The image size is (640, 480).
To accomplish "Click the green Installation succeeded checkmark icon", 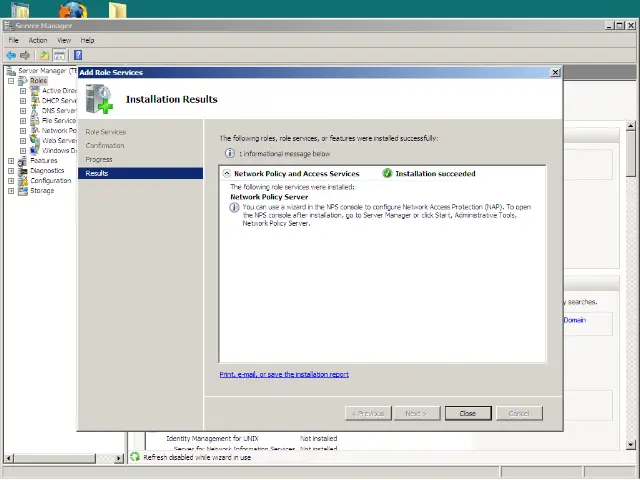I will click(x=387, y=173).
